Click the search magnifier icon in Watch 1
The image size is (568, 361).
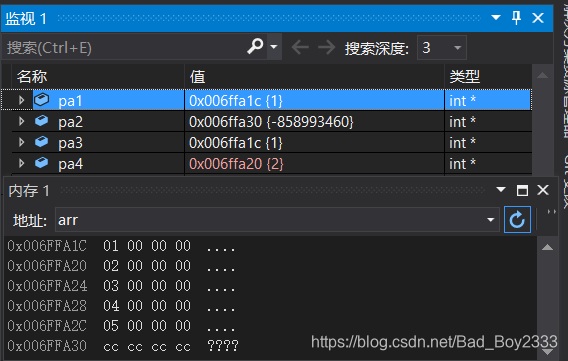click(x=255, y=46)
